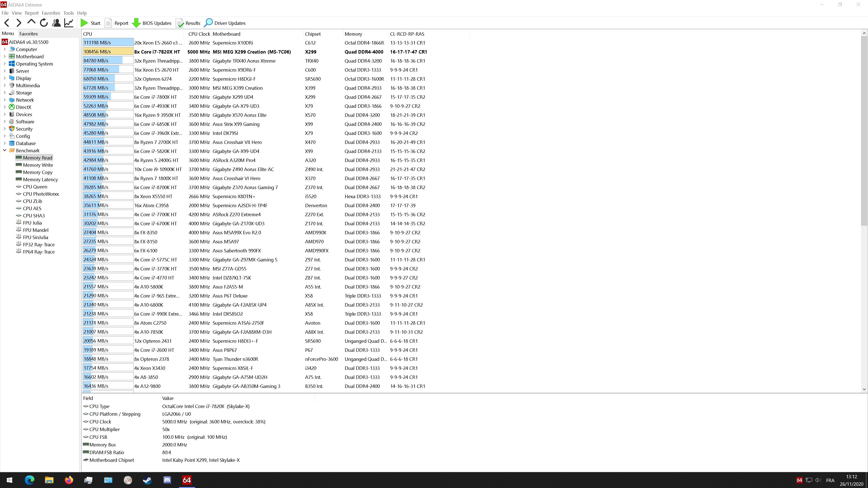The image size is (868, 488).
Task: Select the 108456 MB/s highlighted result bar
Action: tap(108, 52)
